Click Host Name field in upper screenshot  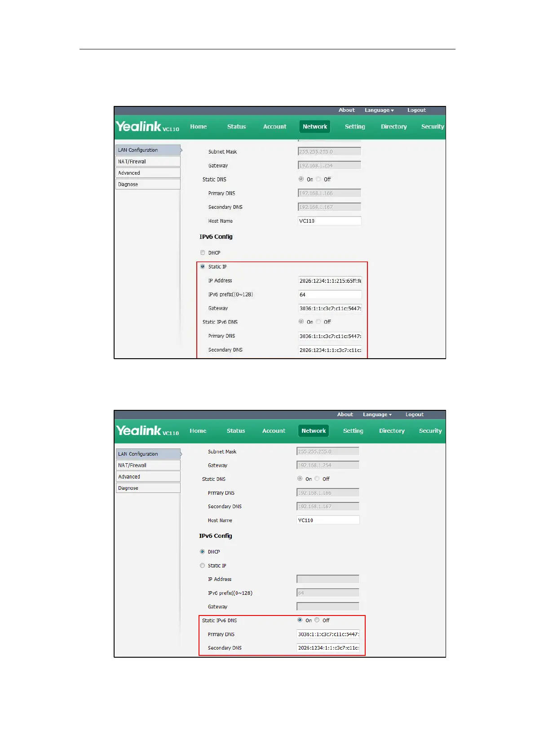click(x=329, y=221)
